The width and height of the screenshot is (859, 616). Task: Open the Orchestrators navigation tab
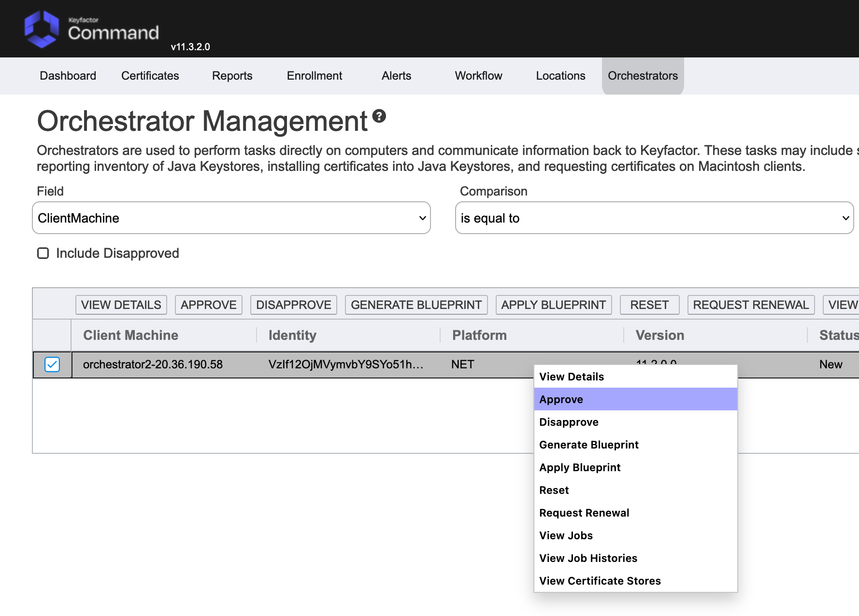point(643,76)
